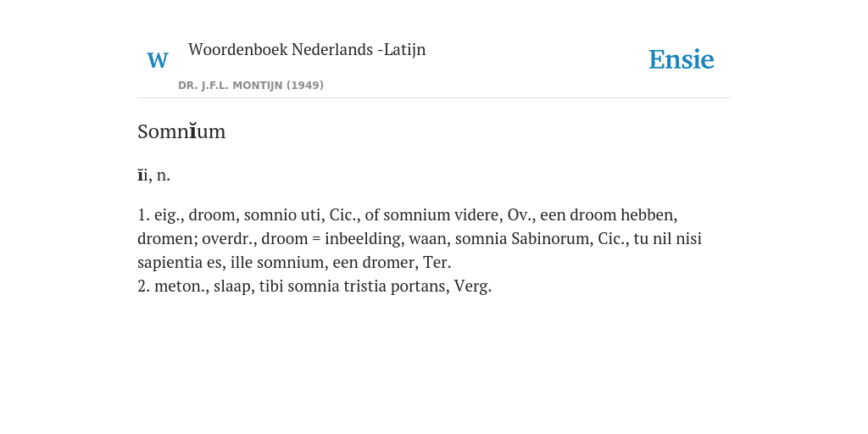The height and width of the screenshot is (434, 868).
Task: Click 'somnio uti' phrase
Action: pyautogui.click(x=282, y=214)
